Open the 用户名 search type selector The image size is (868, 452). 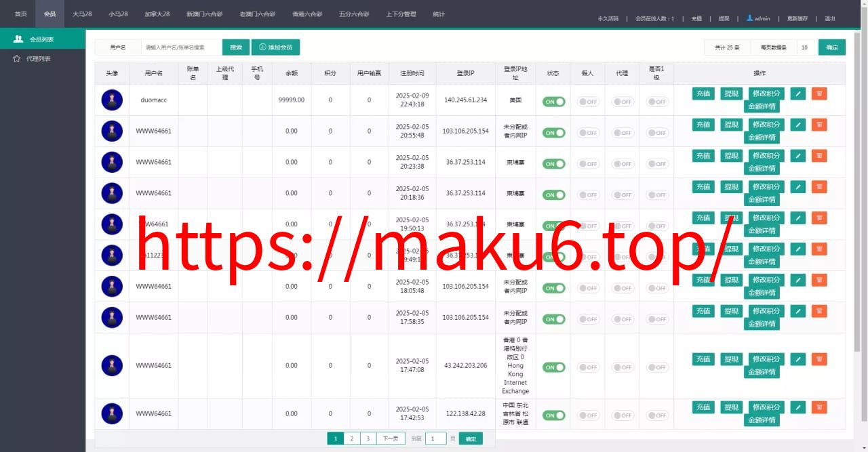click(118, 47)
